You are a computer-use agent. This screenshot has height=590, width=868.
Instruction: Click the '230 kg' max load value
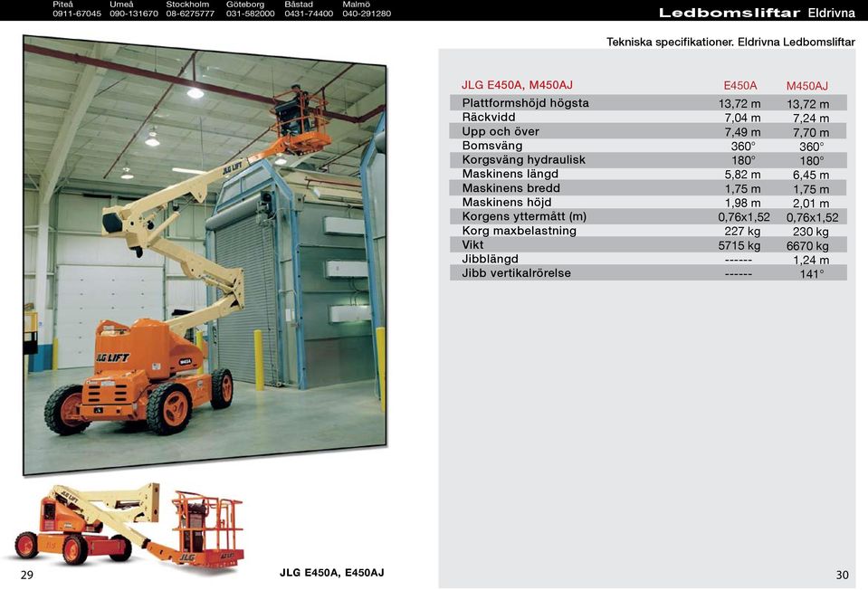(x=811, y=232)
